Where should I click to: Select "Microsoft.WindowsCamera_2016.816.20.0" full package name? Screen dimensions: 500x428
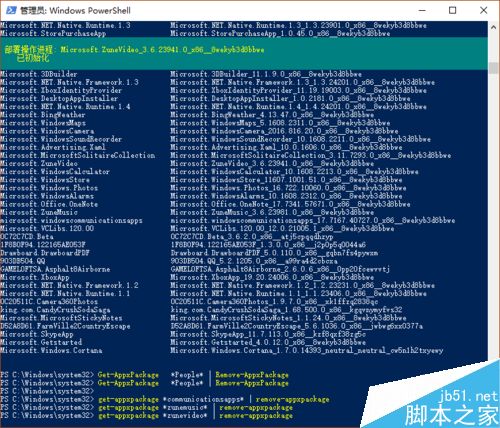click(x=284, y=131)
